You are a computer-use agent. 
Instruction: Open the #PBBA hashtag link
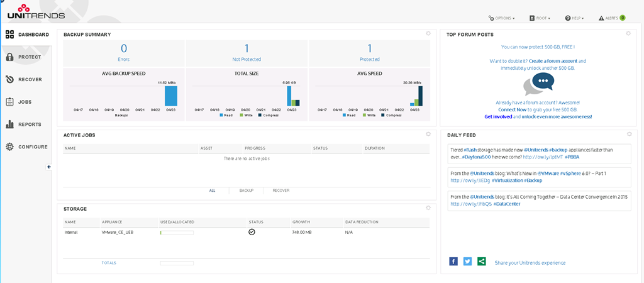click(572, 157)
